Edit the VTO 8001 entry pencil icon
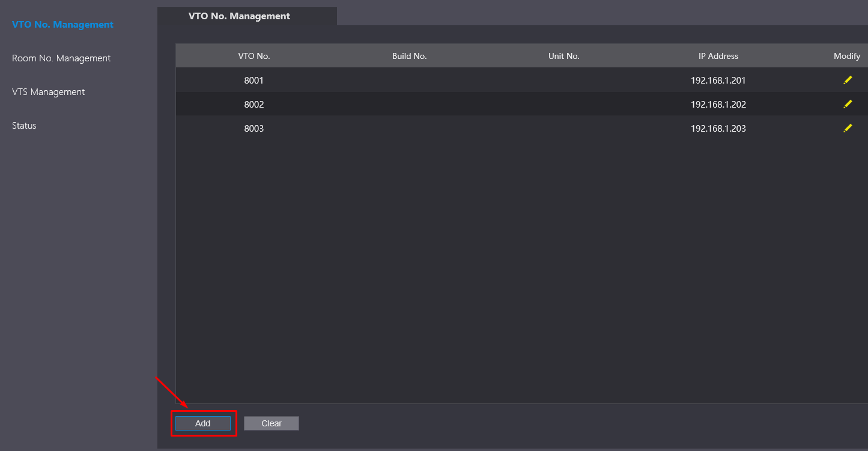The width and height of the screenshot is (868, 451). pos(848,80)
